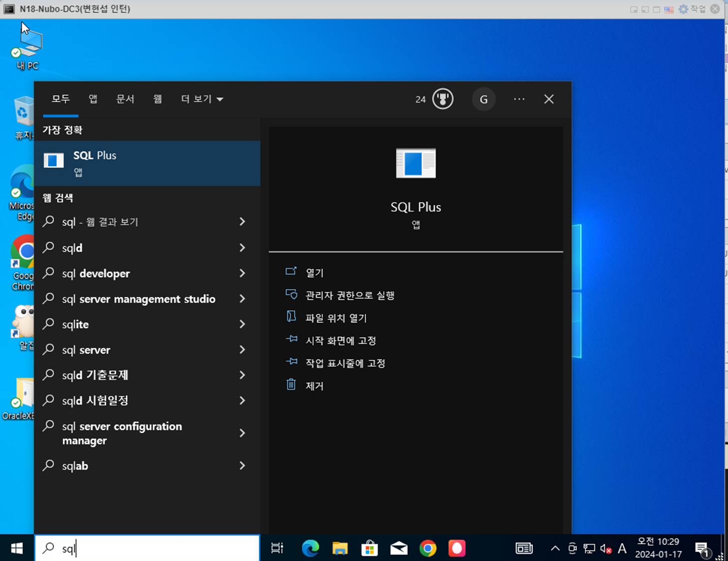The height and width of the screenshot is (561, 728).
Task: Click the large SQL Plus preview icon
Action: tap(416, 163)
